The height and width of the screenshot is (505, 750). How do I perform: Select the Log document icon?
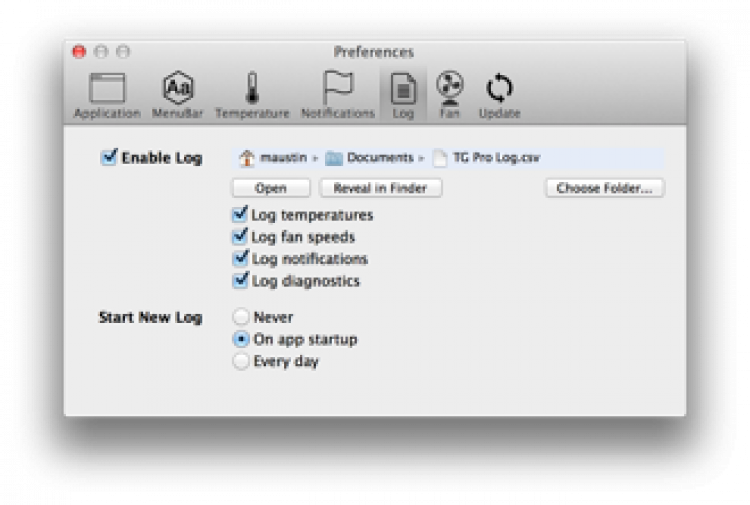[x=403, y=89]
